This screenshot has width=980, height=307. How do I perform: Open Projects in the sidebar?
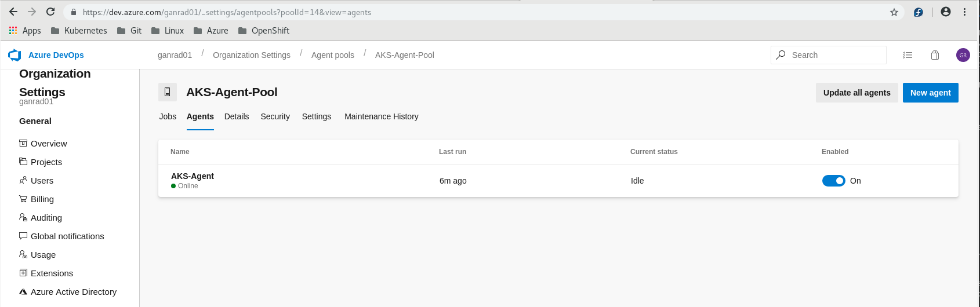click(x=41, y=162)
